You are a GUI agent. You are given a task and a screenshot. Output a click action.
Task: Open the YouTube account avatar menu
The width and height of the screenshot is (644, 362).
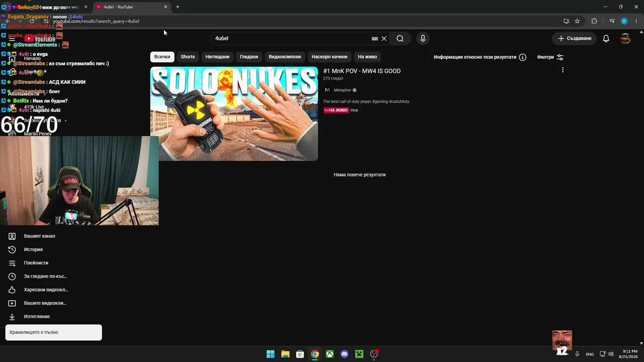(x=625, y=38)
